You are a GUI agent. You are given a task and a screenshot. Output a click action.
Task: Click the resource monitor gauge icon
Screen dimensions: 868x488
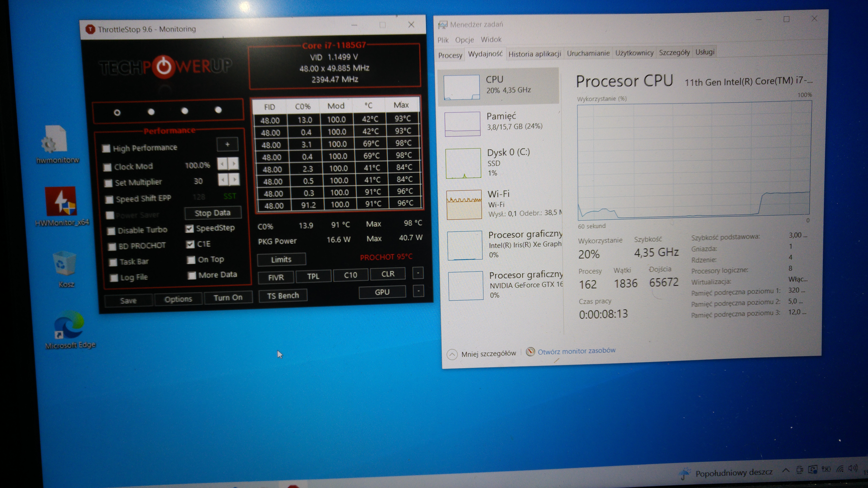pyautogui.click(x=530, y=352)
